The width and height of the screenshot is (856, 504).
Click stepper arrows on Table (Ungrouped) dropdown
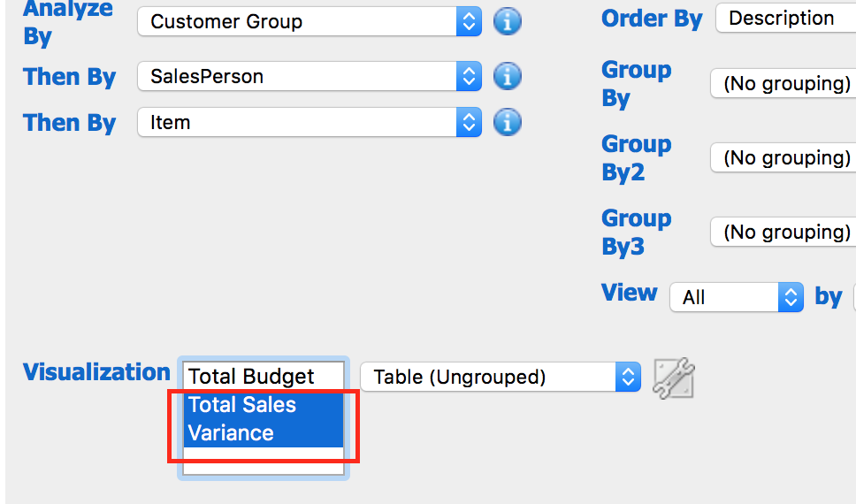click(628, 377)
